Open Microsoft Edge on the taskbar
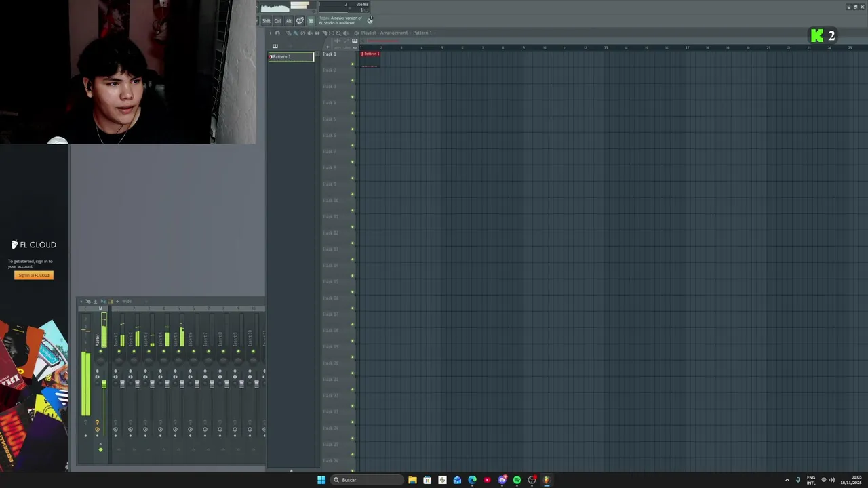 tap(472, 480)
